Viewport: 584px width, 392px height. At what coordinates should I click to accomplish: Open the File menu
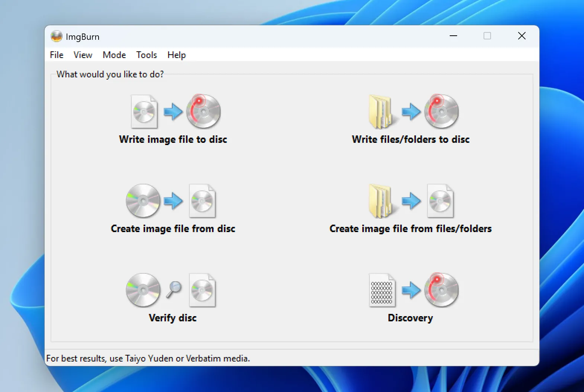(57, 55)
